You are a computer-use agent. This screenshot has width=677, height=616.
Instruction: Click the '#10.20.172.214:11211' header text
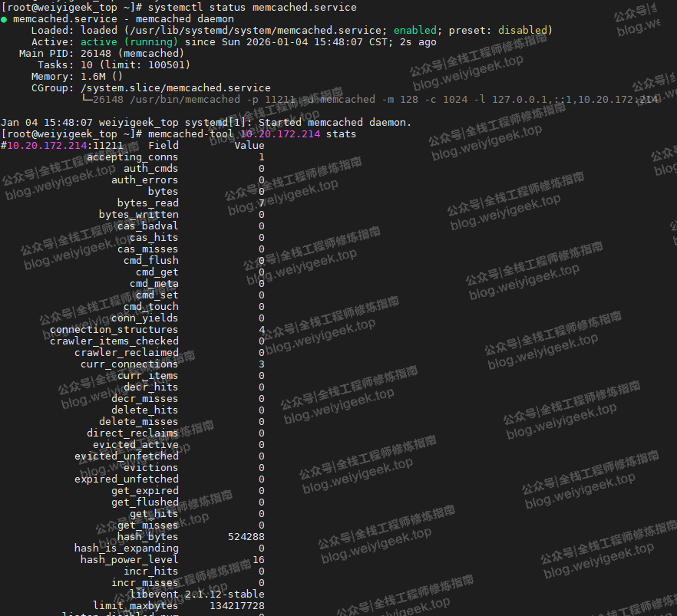point(61,146)
